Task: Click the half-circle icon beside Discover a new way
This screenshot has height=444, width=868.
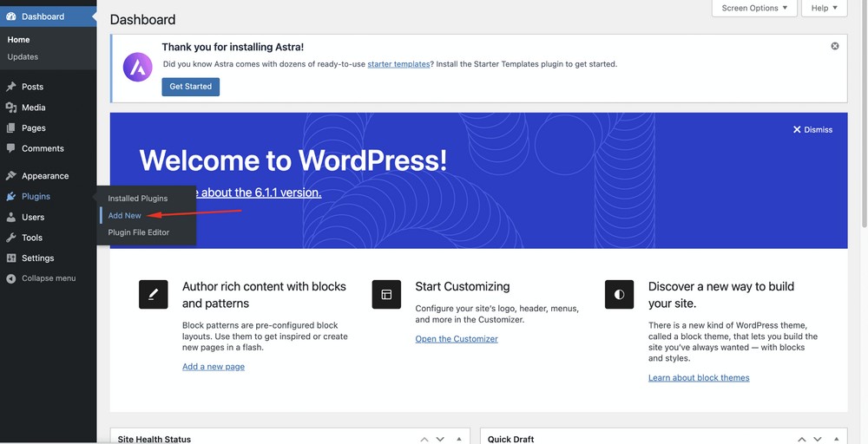Action: [620, 294]
